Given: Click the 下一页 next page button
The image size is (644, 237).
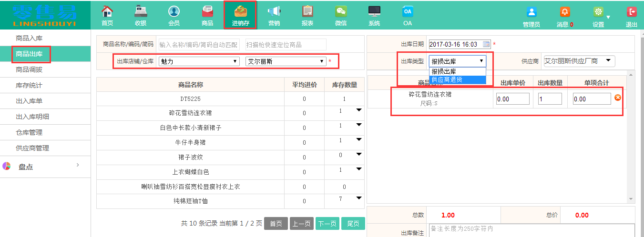Looking at the screenshot, I should click(327, 223).
